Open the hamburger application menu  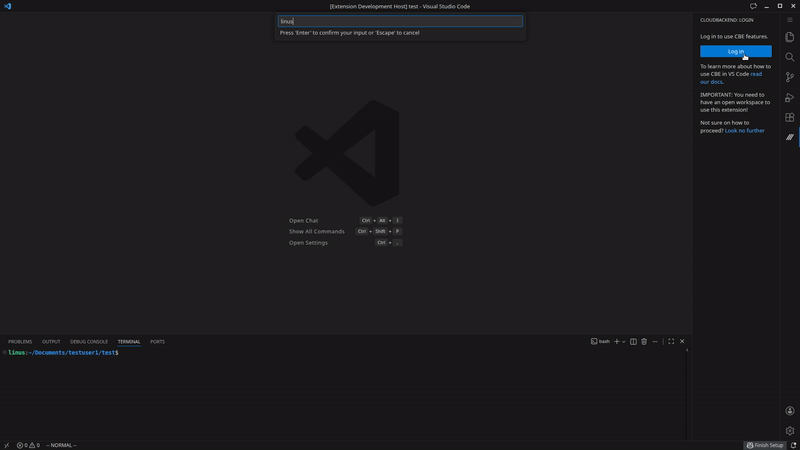[x=789, y=20]
